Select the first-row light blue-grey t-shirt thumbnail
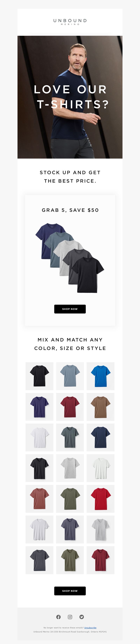Viewport: 140px width, 644px height. tap(70, 376)
